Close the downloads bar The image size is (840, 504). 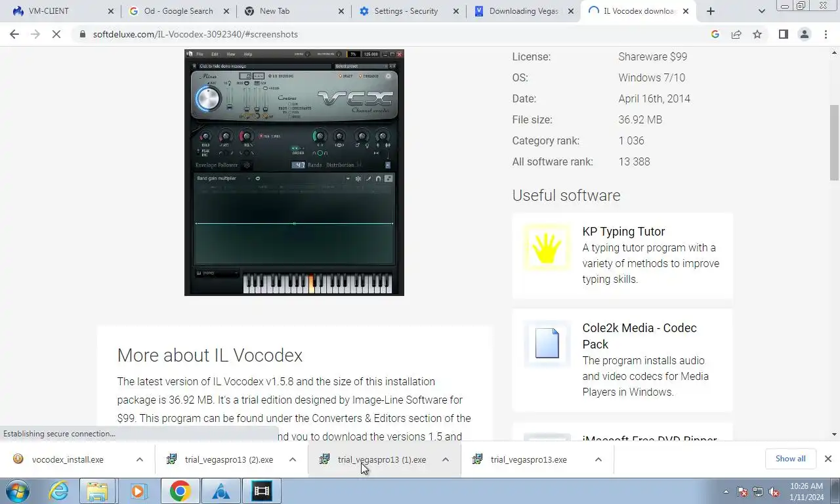(828, 459)
